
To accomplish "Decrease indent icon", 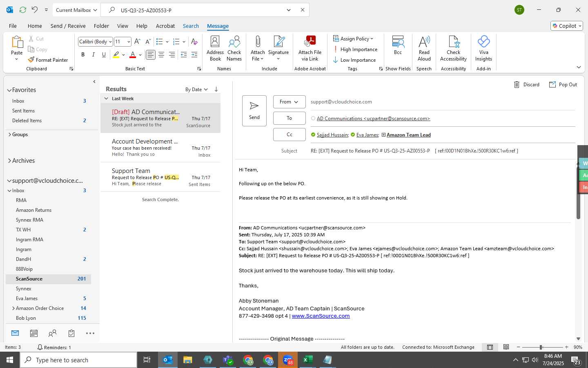I will click(x=184, y=55).
